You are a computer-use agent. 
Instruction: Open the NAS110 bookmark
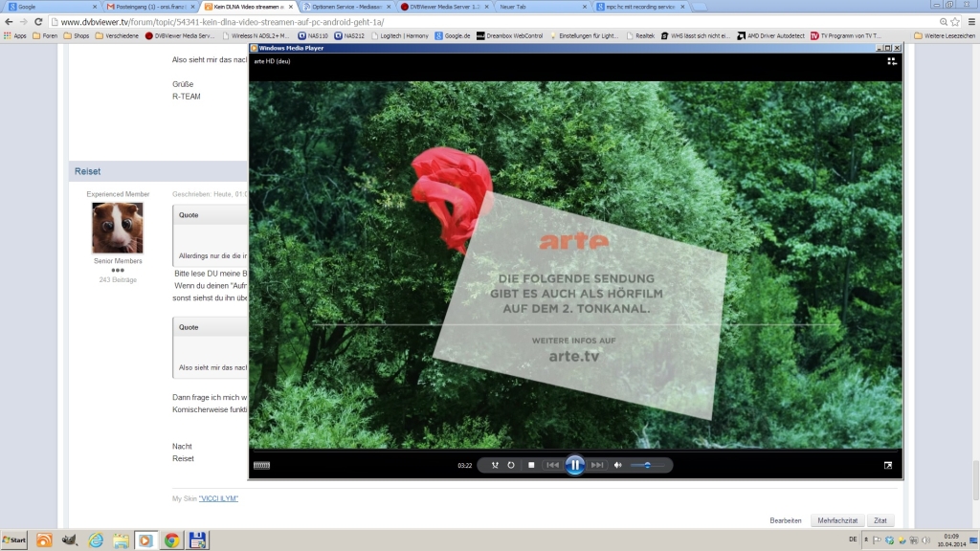point(313,35)
